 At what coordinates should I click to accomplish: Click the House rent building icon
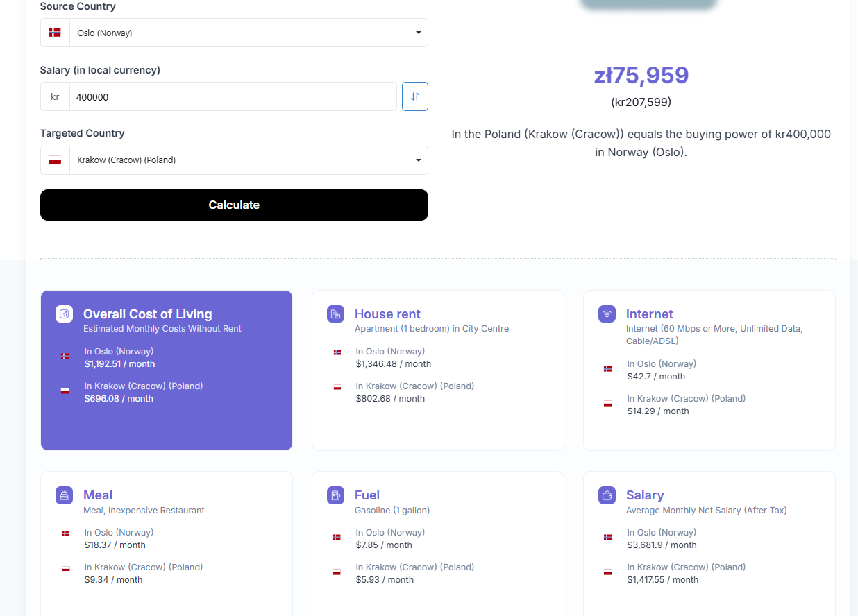335,314
